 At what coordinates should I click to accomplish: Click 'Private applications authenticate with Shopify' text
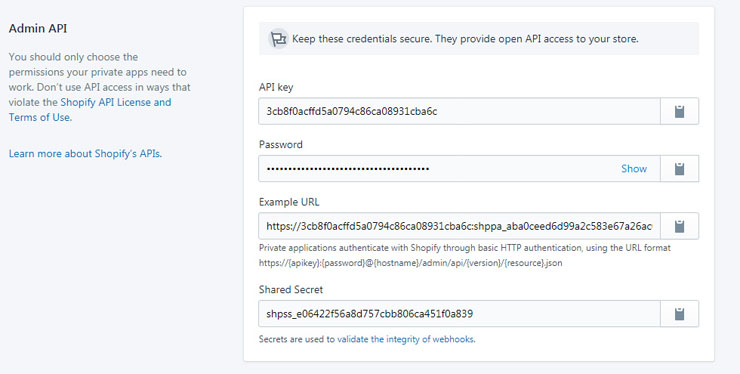(x=464, y=247)
